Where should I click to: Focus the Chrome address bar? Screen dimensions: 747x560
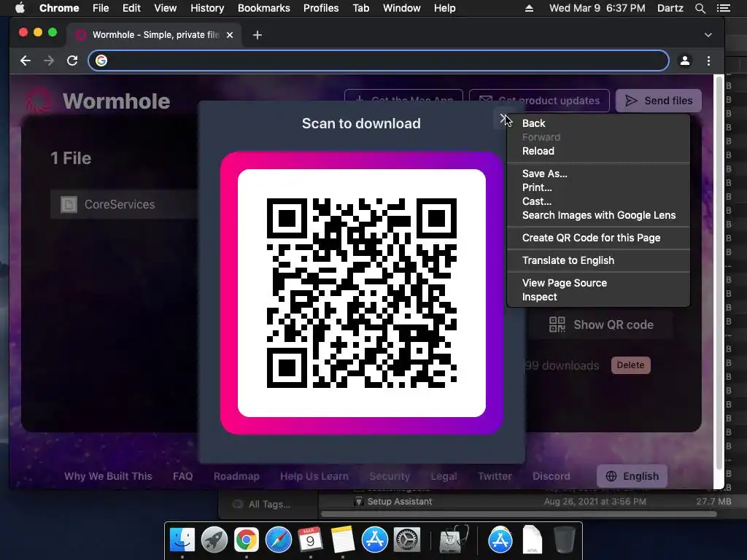[379, 61]
